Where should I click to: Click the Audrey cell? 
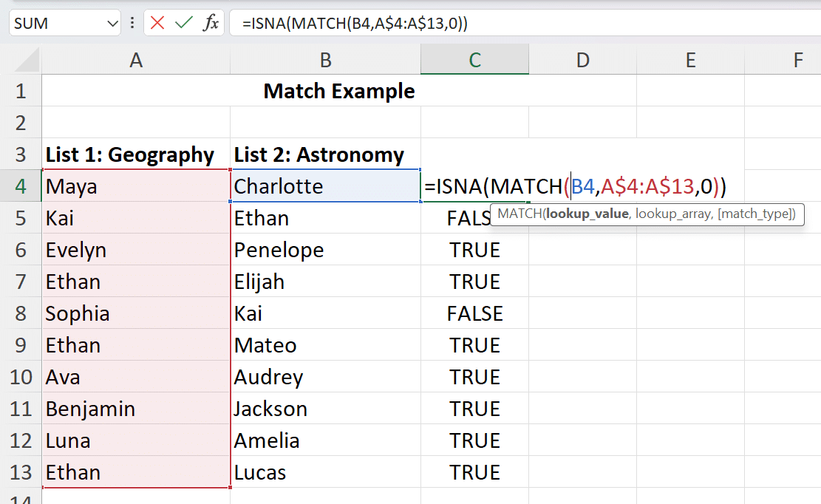tap(325, 377)
